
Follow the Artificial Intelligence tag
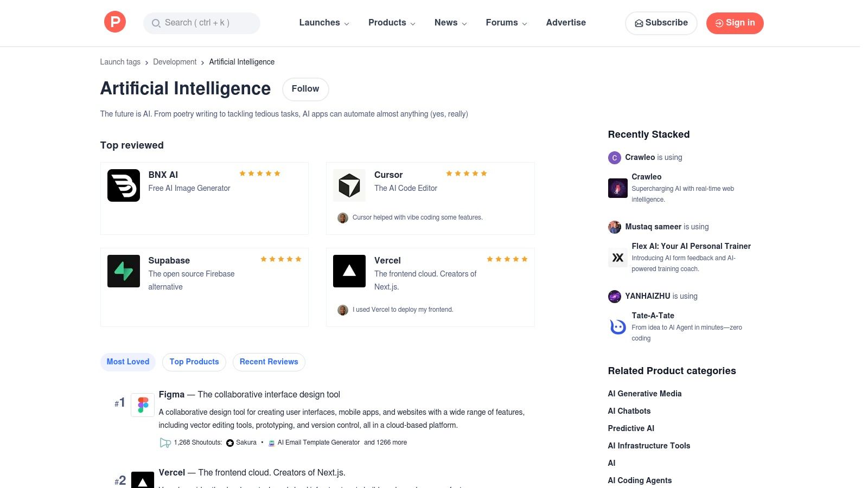pos(305,89)
